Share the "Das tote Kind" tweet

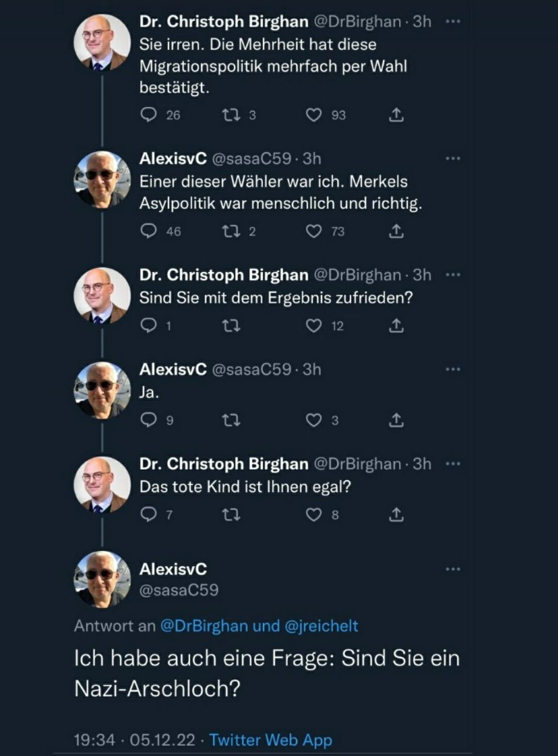(397, 514)
